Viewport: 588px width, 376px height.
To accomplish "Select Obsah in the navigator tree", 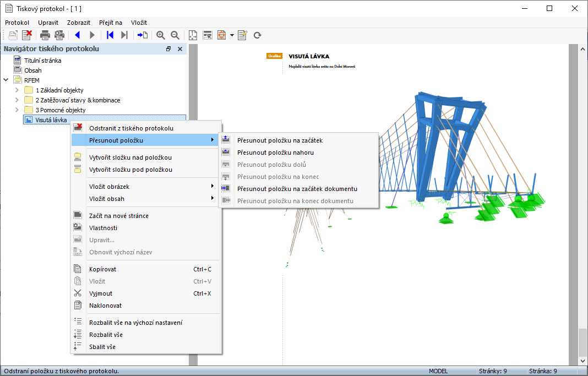I will point(33,70).
